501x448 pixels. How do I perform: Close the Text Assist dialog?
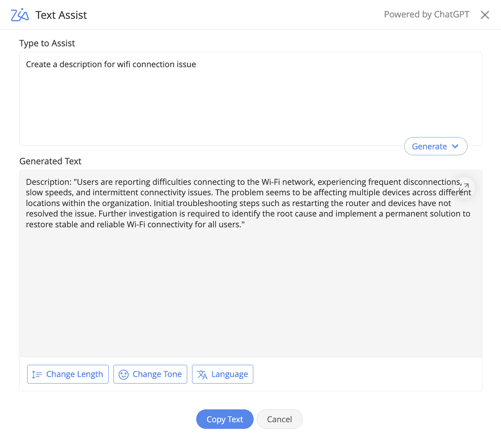(485, 15)
